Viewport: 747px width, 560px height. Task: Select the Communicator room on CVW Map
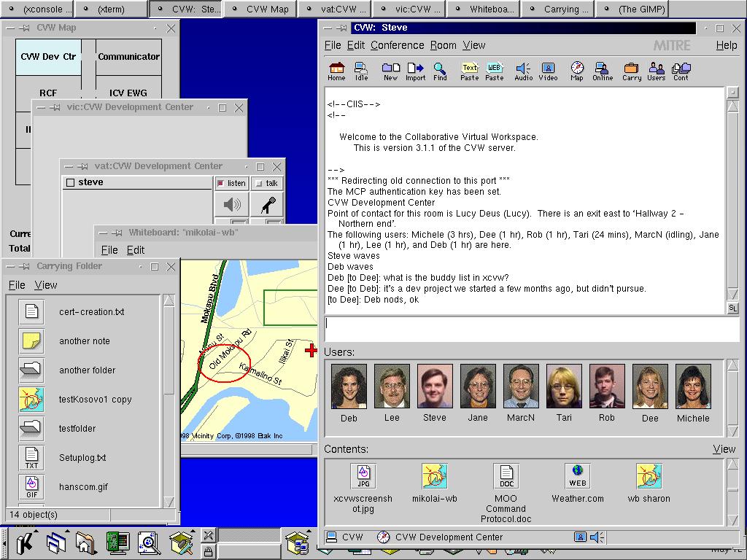point(128,57)
